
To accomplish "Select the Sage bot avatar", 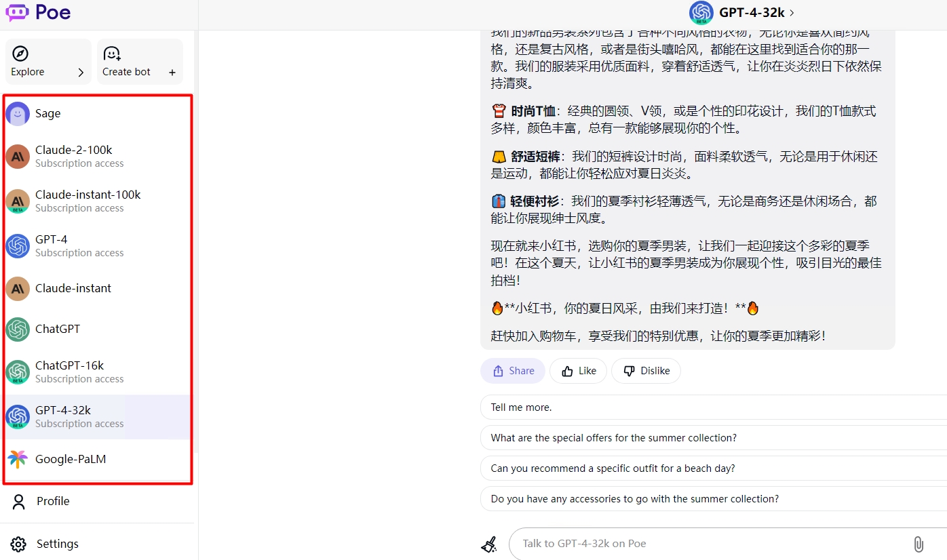I will pyautogui.click(x=18, y=114).
